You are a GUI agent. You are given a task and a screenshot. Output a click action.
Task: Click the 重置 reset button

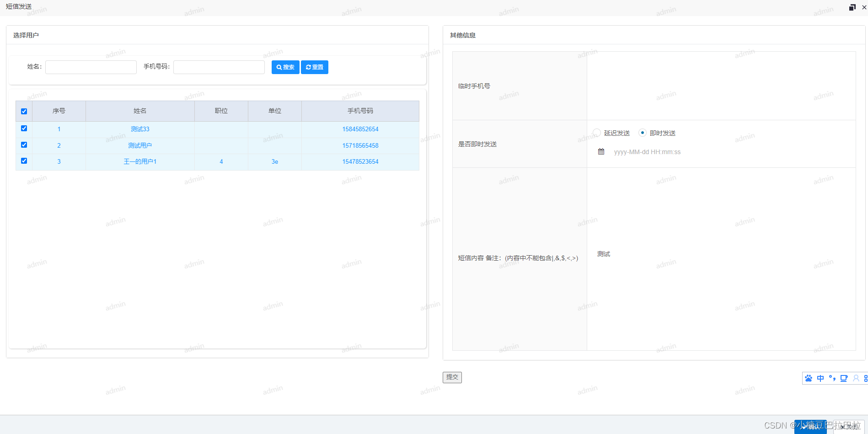[x=315, y=67]
